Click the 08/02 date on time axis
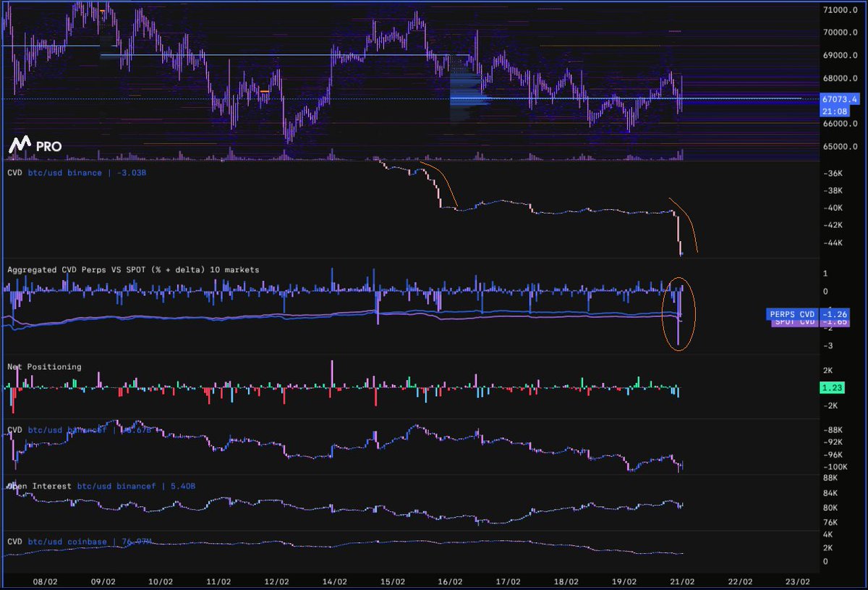The height and width of the screenshot is (590, 868). (45, 582)
